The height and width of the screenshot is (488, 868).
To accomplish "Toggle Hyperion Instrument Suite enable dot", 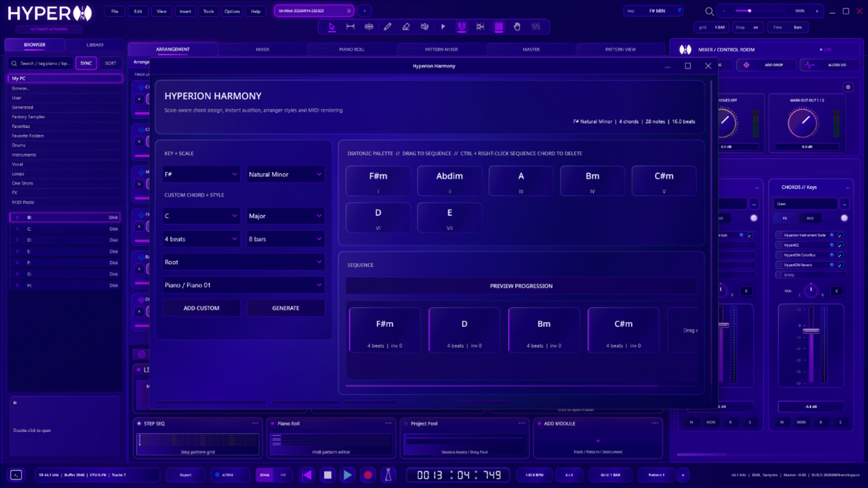I will (832, 235).
